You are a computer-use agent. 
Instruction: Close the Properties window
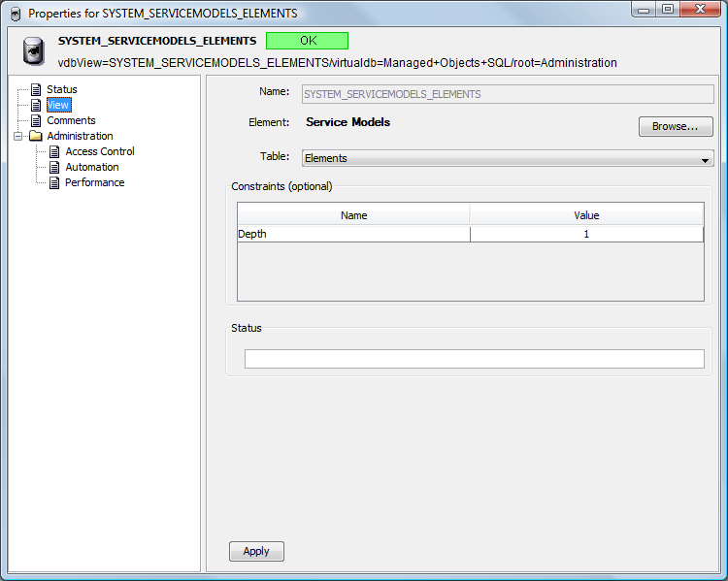[x=700, y=11]
